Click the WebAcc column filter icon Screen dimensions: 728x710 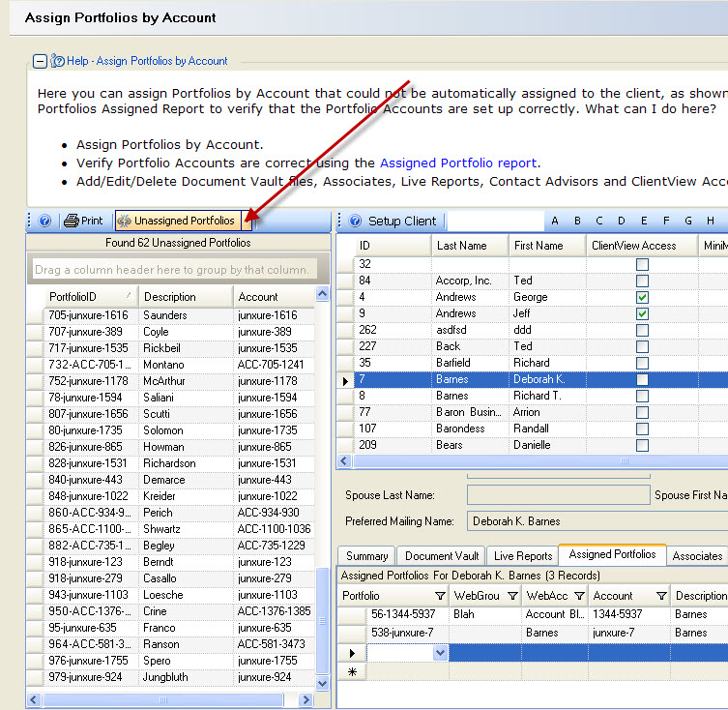[x=580, y=596]
